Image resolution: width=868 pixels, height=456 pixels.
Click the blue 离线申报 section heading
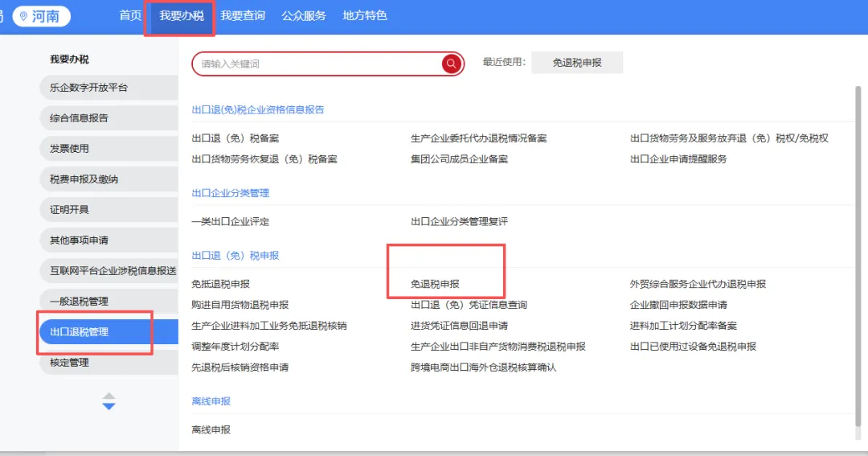click(x=211, y=401)
